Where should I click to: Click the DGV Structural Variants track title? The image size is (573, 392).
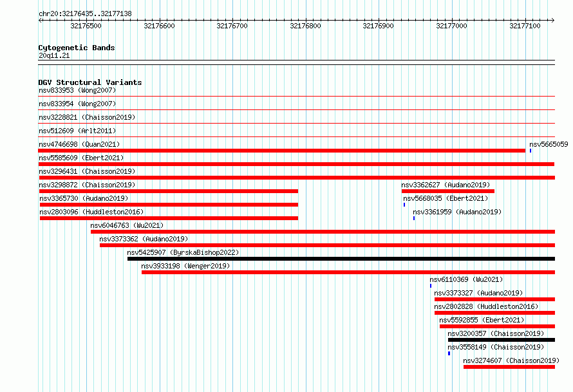90,82
